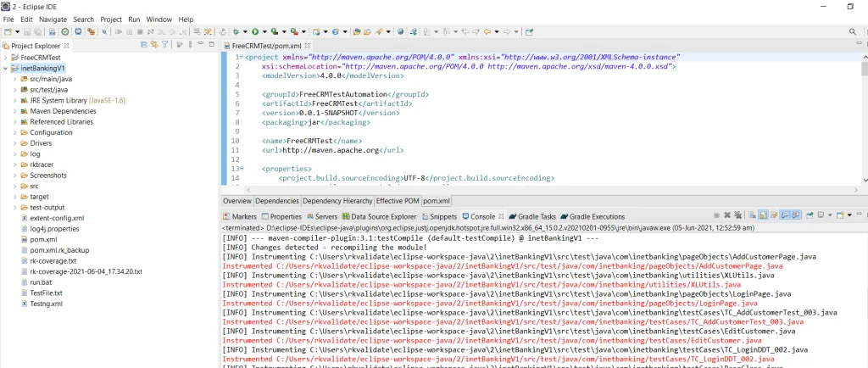Click Collapse All in Project Explorer
This screenshot has height=368, width=868.
click(143, 45)
